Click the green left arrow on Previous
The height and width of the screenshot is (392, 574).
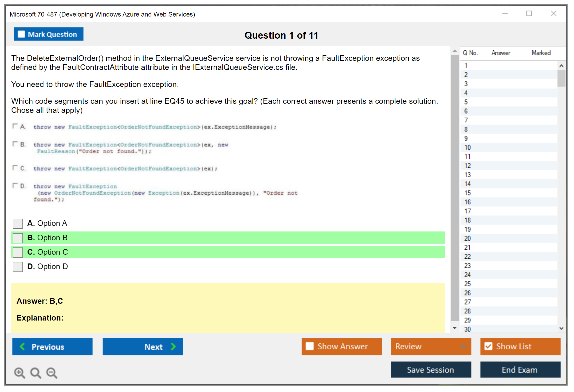click(22, 346)
